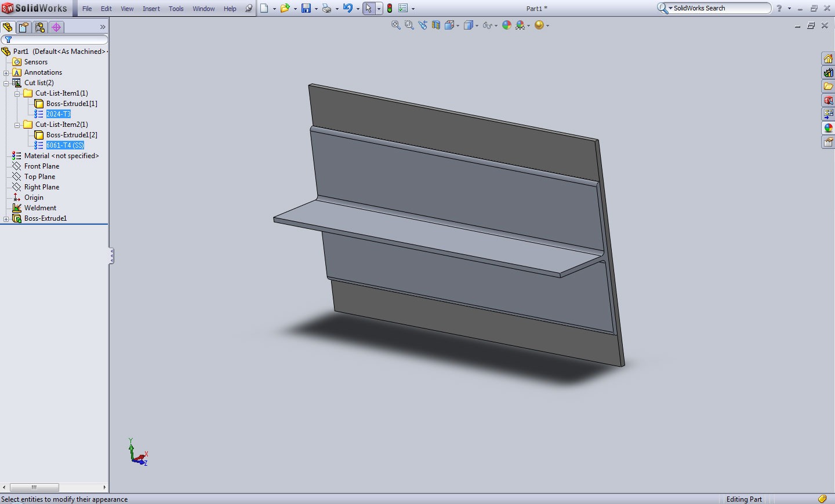Image resolution: width=835 pixels, height=504 pixels.
Task: Open SolidWorks Resources home tab
Action: coord(828,59)
